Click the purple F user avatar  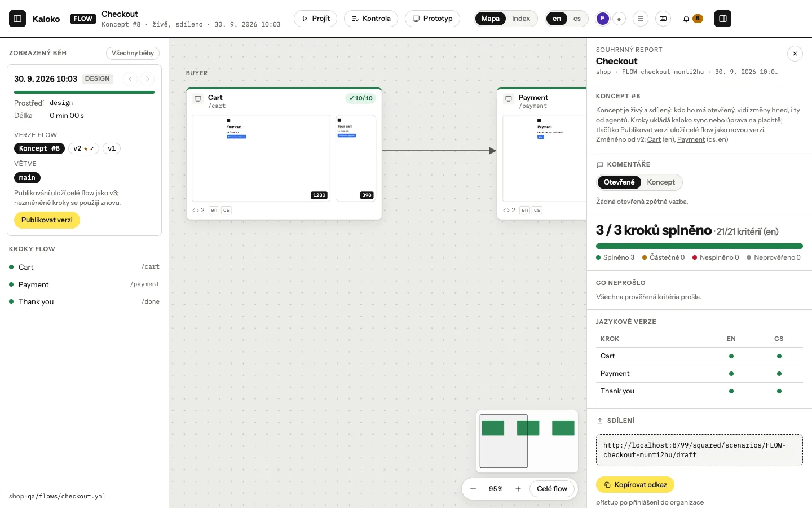pyautogui.click(x=603, y=19)
